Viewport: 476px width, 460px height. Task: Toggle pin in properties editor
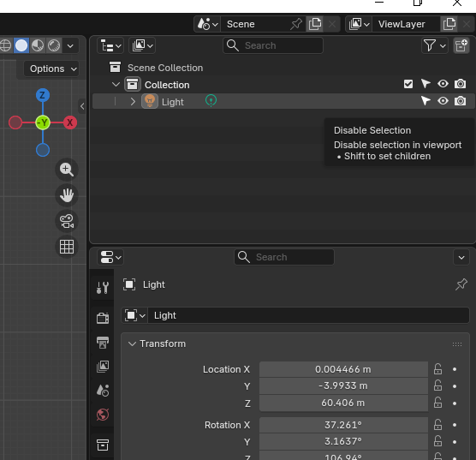[x=461, y=284]
